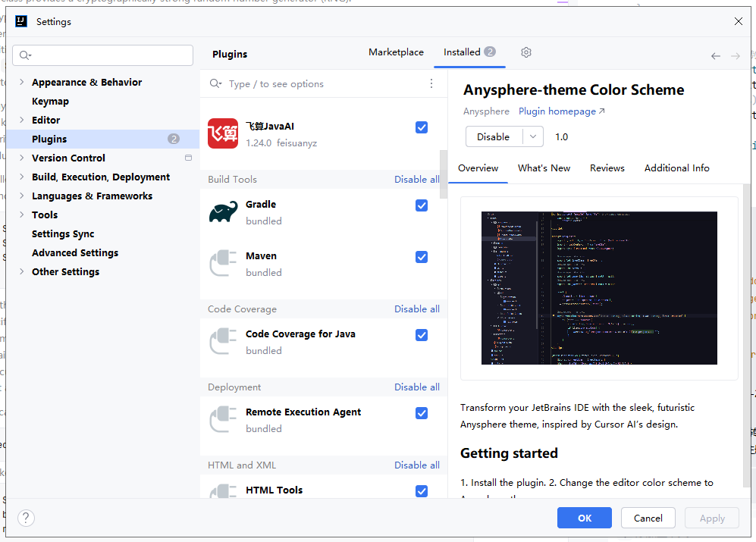This screenshot has height=542, width=756.
Task: Select the Maven plugin name
Action: click(262, 256)
